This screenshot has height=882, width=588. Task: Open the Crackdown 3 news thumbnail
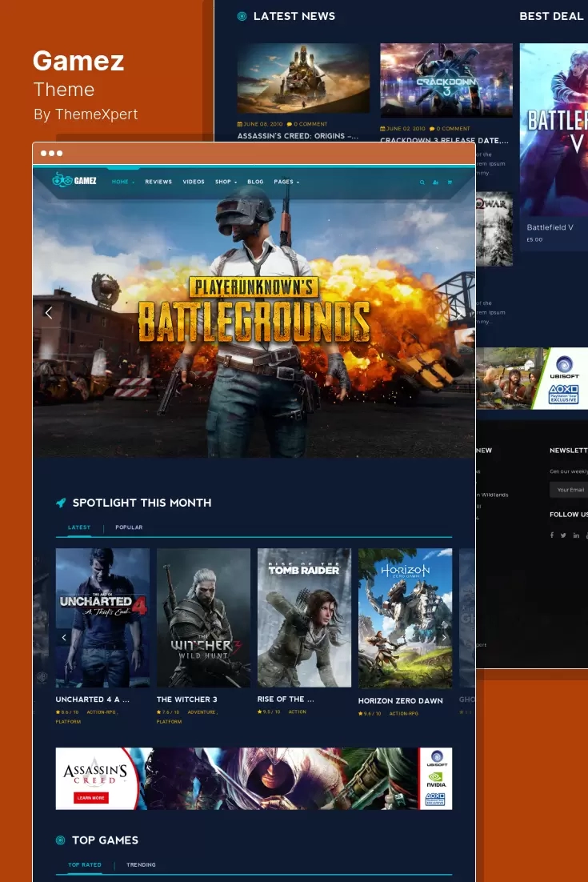point(446,81)
